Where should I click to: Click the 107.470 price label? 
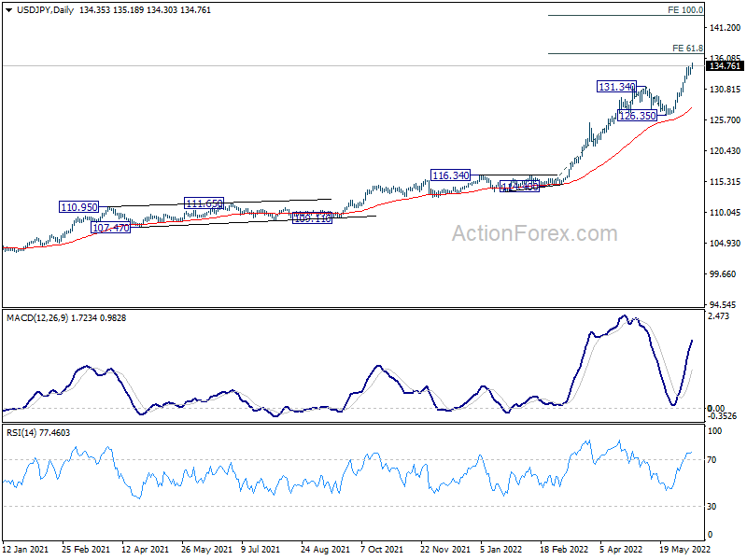(x=110, y=228)
